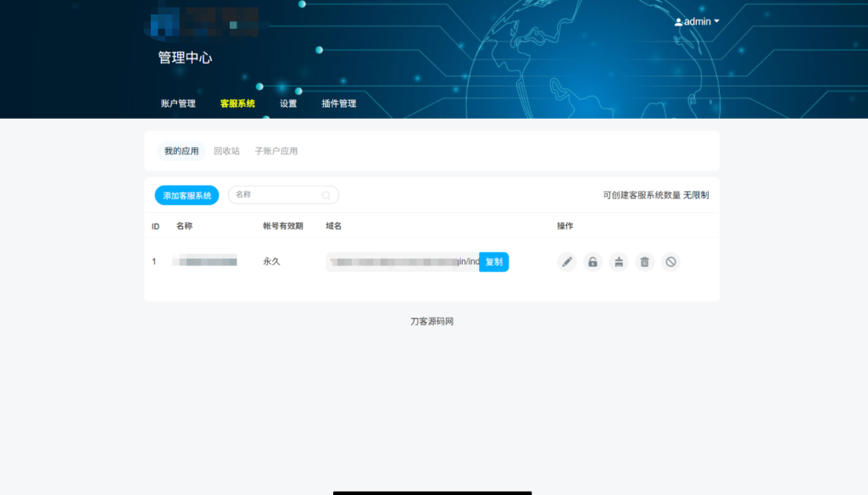Click the admin user icon at top right
This screenshot has width=868, height=495.
(x=679, y=21)
